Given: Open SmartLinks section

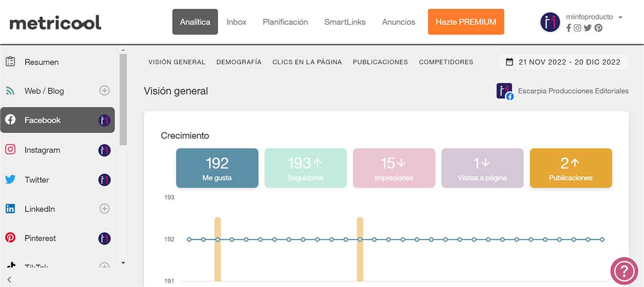Looking at the screenshot, I should 345,22.
